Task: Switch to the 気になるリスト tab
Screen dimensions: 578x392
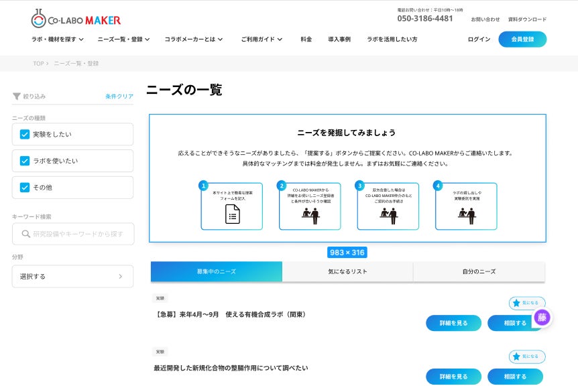Action: click(347, 271)
